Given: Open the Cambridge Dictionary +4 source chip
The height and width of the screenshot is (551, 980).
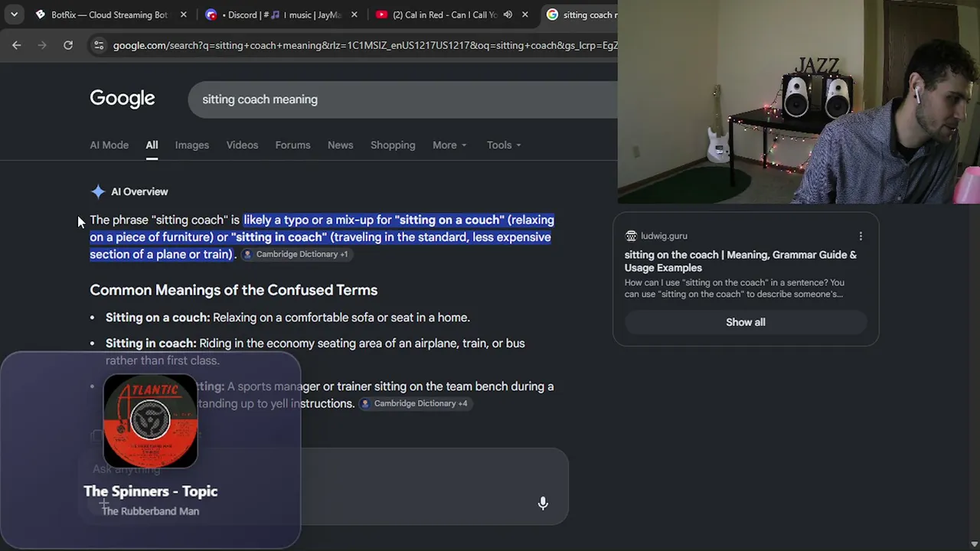Looking at the screenshot, I should [414, 403].
